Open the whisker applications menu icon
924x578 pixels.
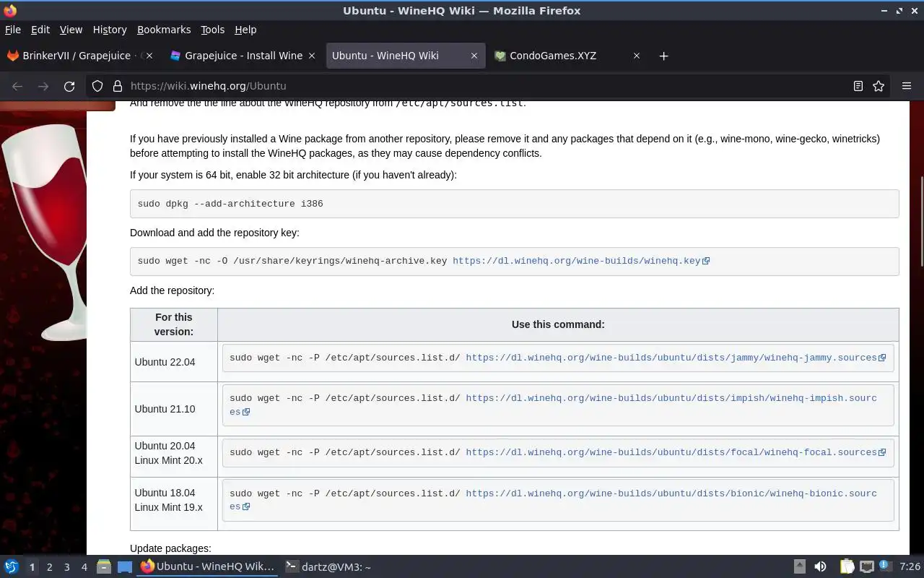tap(11, 566)
